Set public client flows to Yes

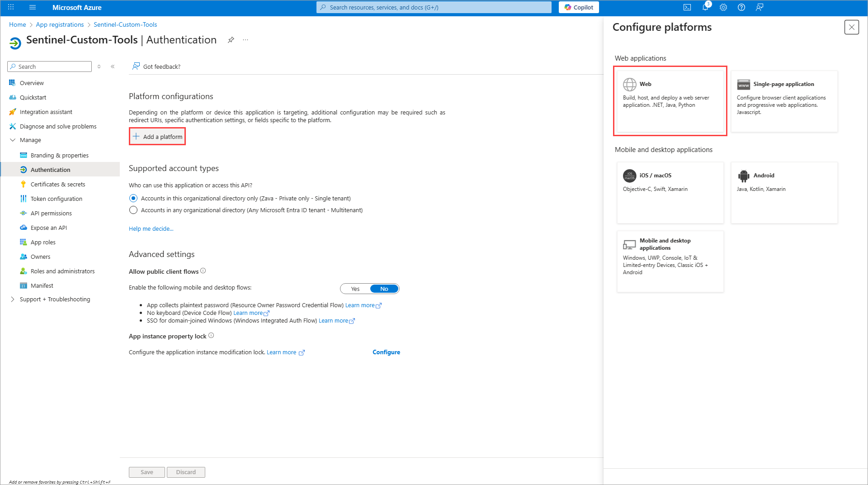(355, 289)
